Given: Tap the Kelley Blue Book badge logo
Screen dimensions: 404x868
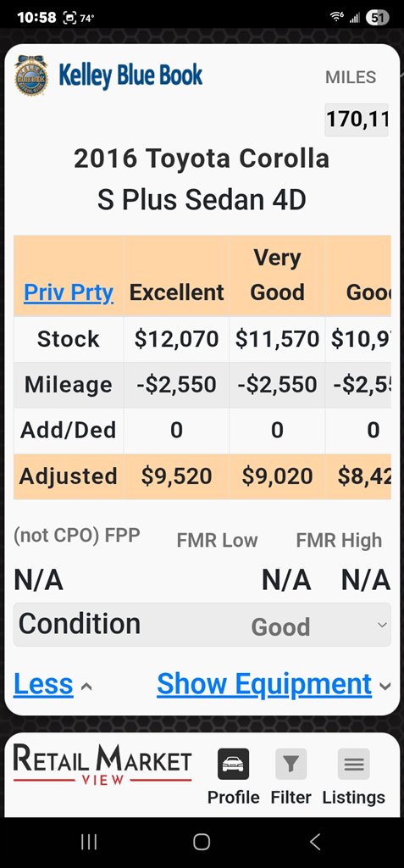Looking at the screenshot, I should (x=31, y=75).
